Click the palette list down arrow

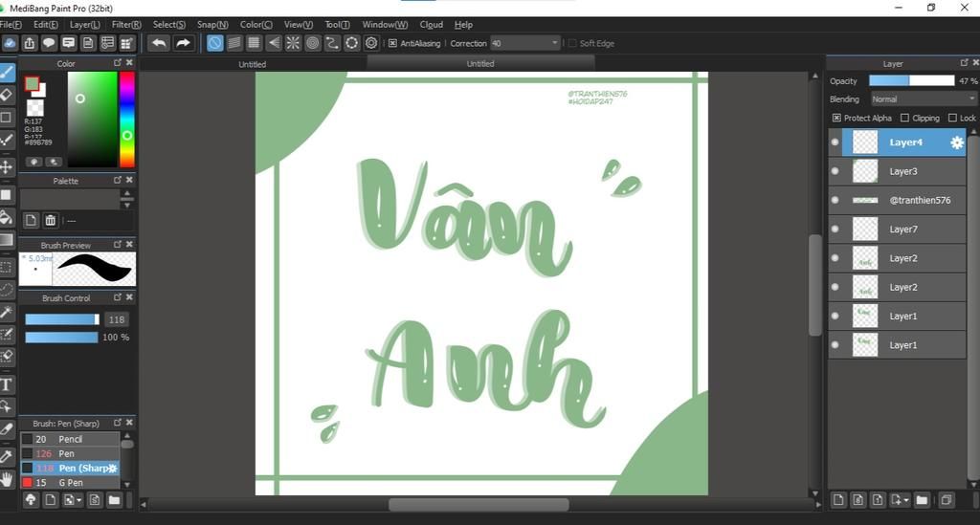(x=127, y=206)
